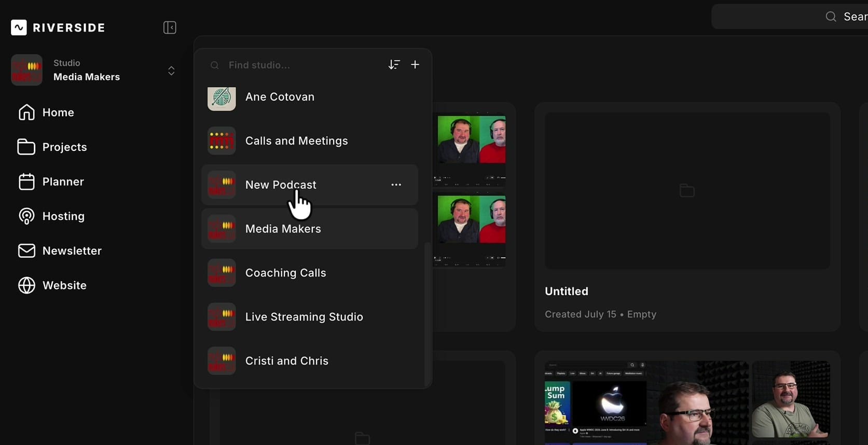Click the Ane Cotovan leaf avatar
Viewport: 868px width, 445px height.
222,98
